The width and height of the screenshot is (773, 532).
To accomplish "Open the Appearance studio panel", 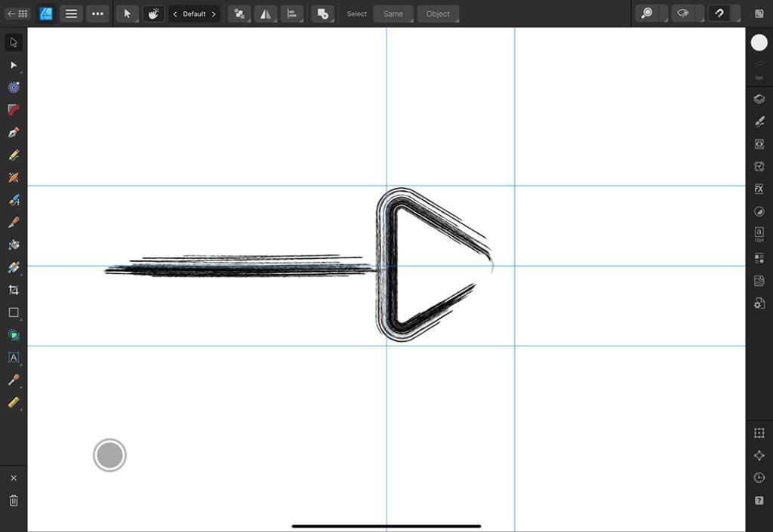I will (759, 144).
